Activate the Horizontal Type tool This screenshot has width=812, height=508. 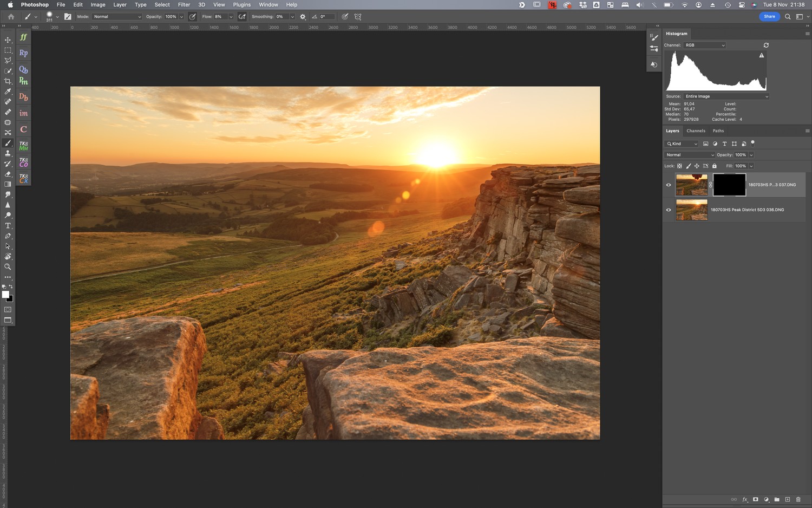(x=8, y=226)
